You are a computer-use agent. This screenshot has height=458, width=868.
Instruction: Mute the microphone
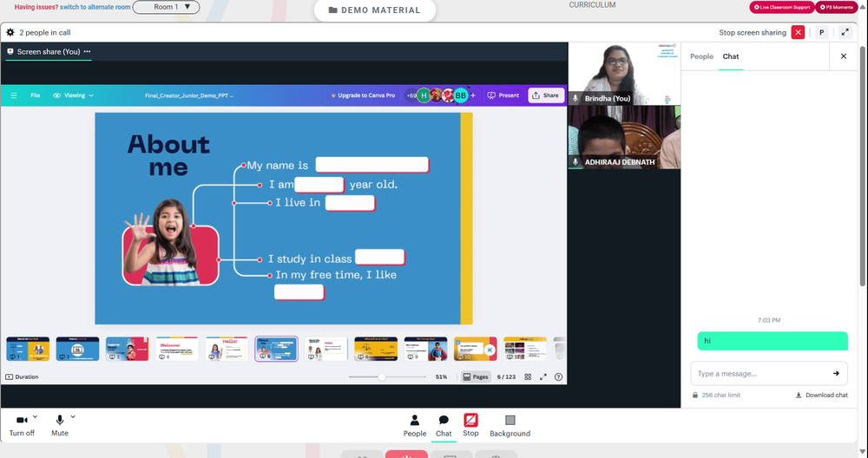click(x=60, y=426)
